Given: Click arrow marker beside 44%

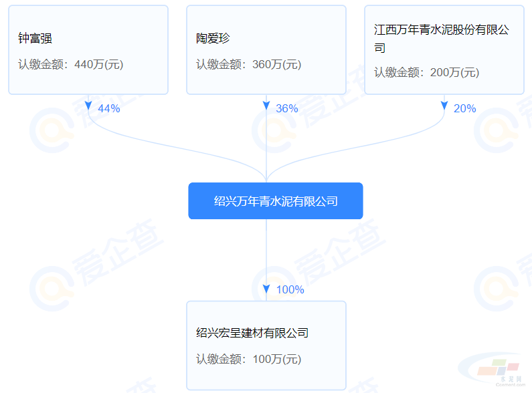Looking at the screenshot, I should [x=88, y=106].
